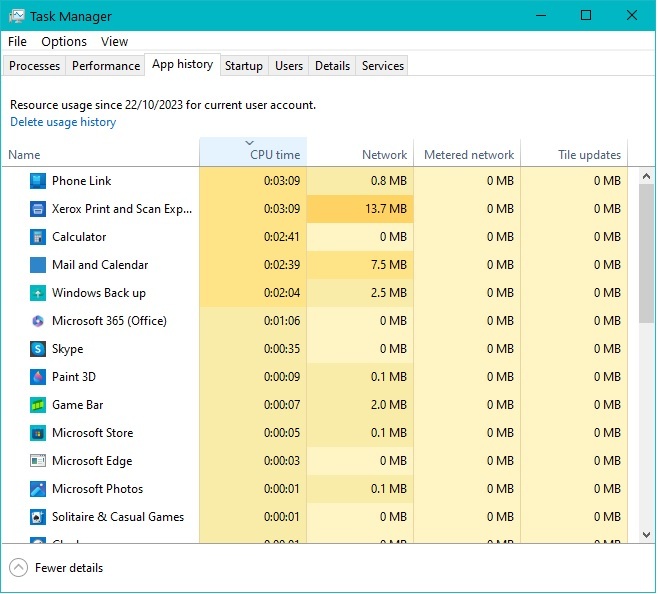Click CPU time 0:01:06 for Microsoft 365
The width and height of the screenshot is (658, 594).
coord(282,321)
